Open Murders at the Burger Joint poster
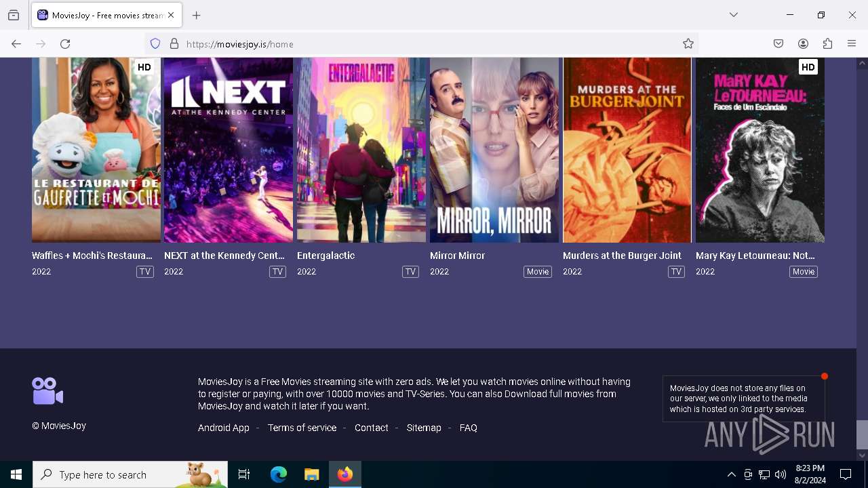The image size is (868, 488). tap(627, 150)
